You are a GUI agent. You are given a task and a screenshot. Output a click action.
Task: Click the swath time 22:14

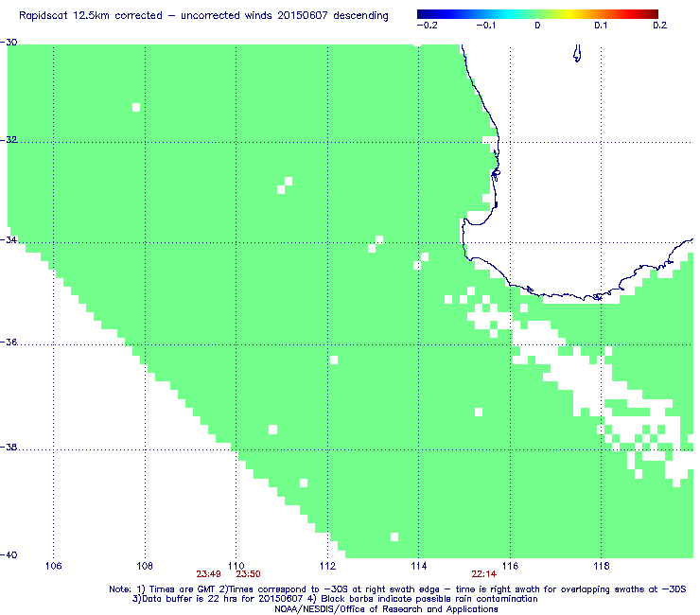pos(484,574)
